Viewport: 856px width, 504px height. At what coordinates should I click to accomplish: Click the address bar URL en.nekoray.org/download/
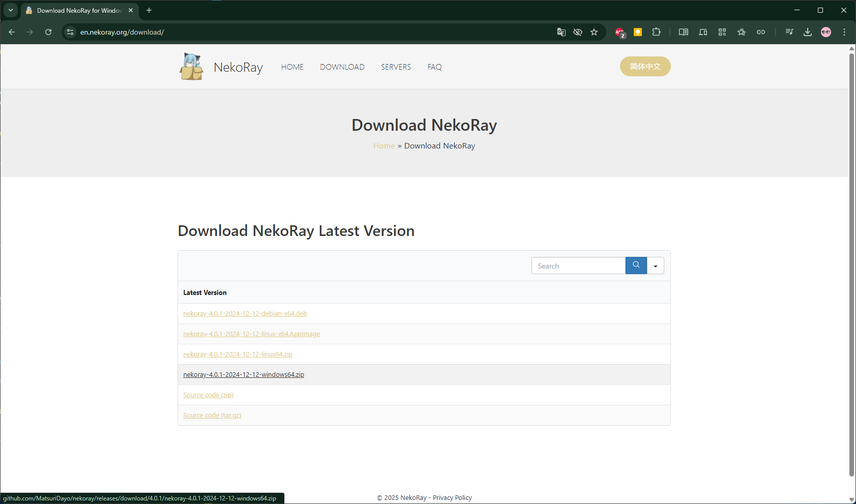coord(122,32)
